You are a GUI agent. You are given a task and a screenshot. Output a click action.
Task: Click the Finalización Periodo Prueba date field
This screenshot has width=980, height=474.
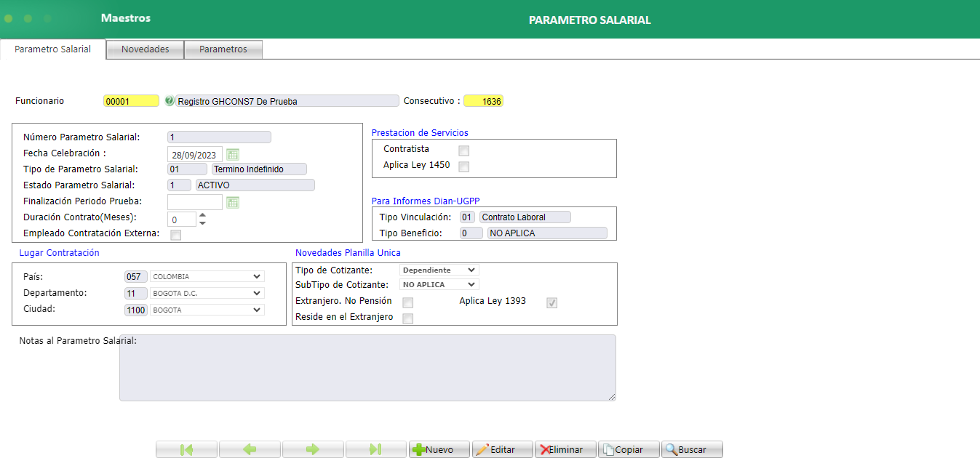pos(195,202)
